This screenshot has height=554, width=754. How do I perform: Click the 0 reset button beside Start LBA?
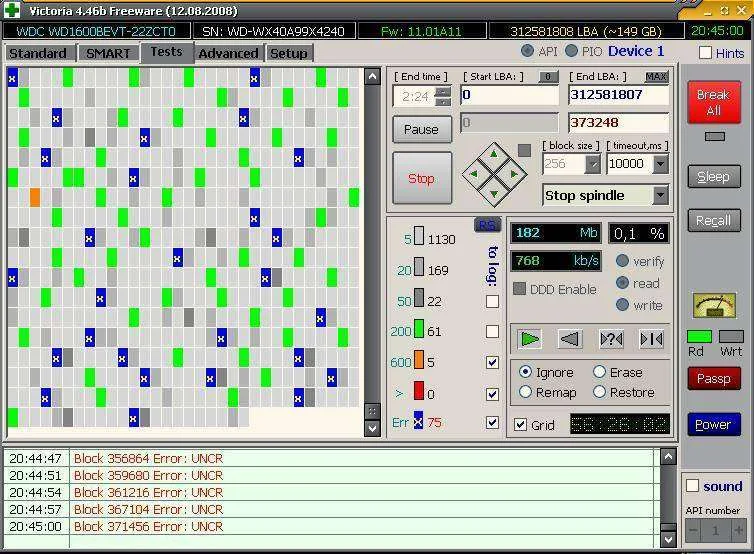[x=548, y=76]
